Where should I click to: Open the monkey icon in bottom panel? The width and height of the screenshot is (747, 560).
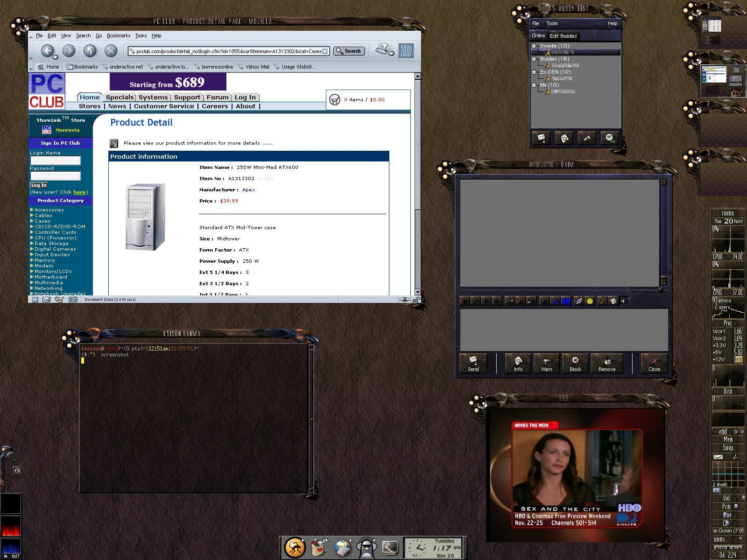pos(295,547)
